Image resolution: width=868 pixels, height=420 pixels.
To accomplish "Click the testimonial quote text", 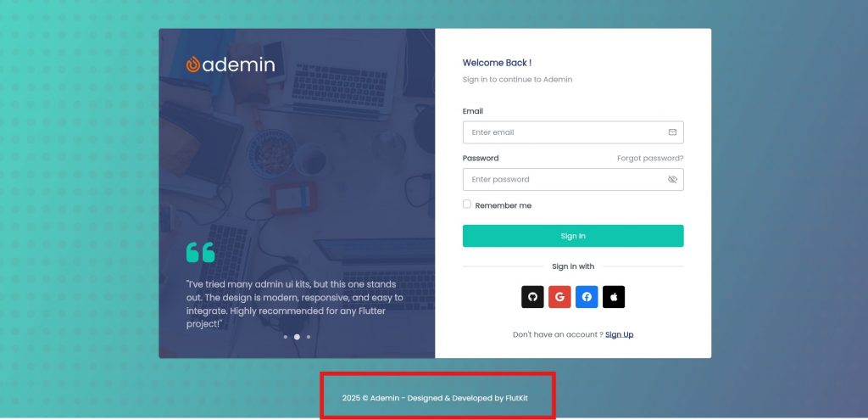I will (295, 305).
